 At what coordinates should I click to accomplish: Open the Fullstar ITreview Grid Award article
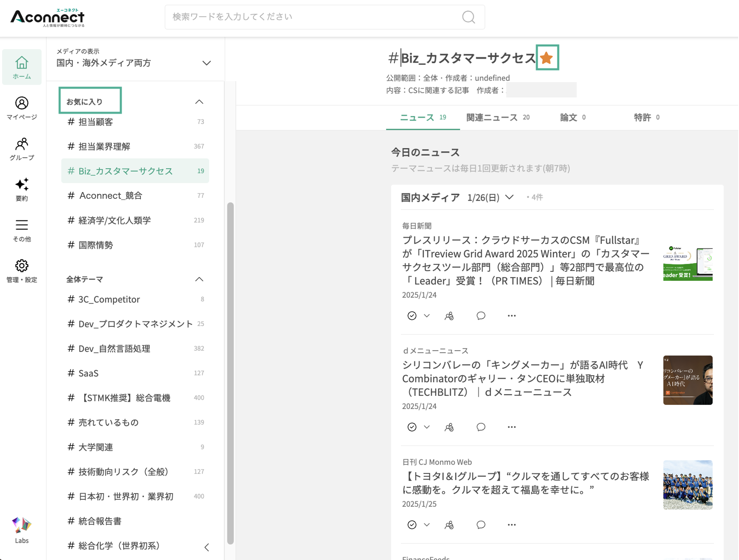point(526,260)
